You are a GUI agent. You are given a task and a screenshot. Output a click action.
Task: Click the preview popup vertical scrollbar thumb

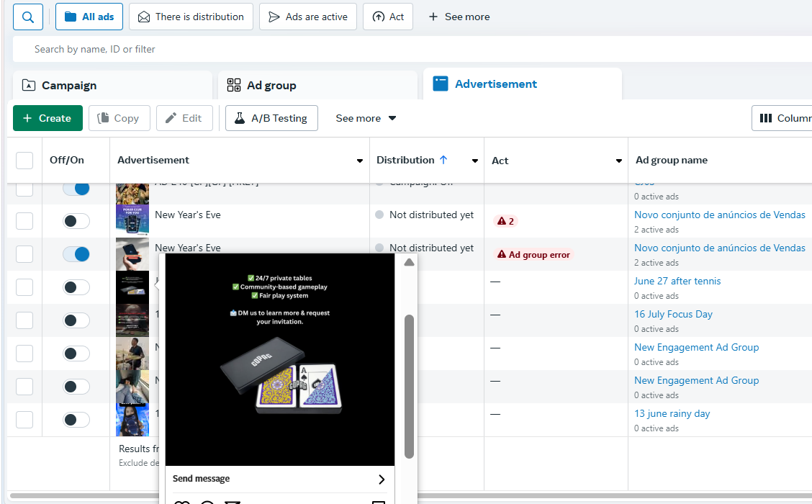[409, 387]
